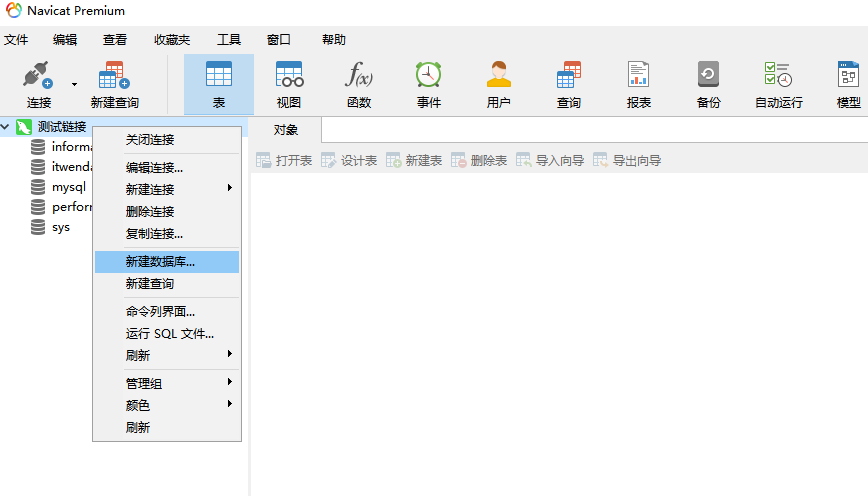This screenshot has height=496, width=868.
Task: Select the sys database in tree
Action: click(60, 227)
